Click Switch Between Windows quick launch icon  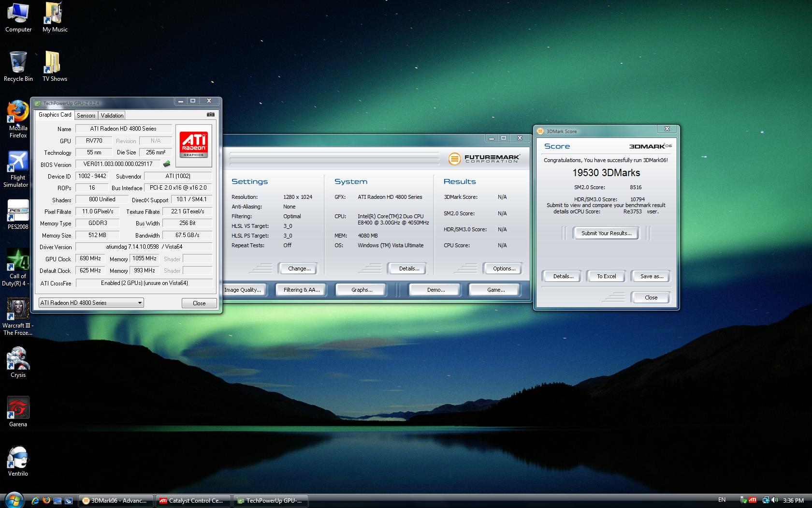[69, 501]
